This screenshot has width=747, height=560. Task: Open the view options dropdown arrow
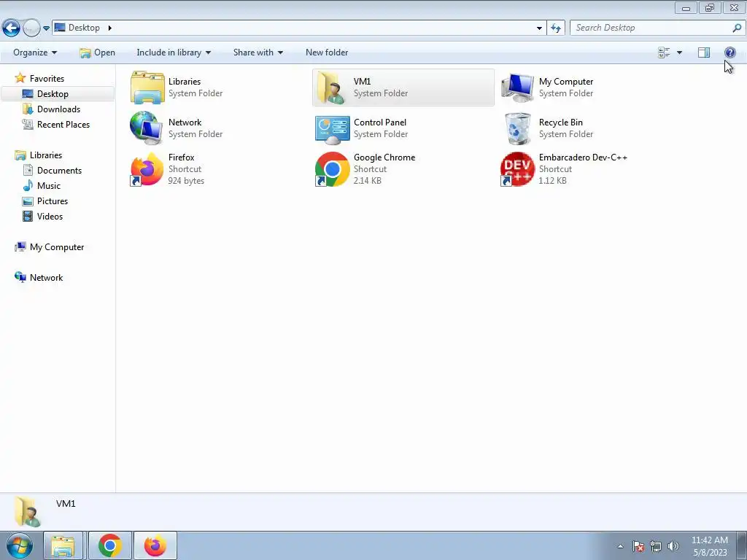coord(679,52)
